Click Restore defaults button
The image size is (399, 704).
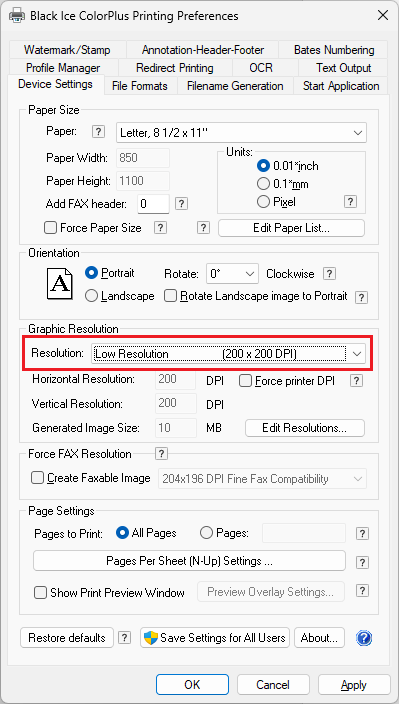[x=67, y=638]
